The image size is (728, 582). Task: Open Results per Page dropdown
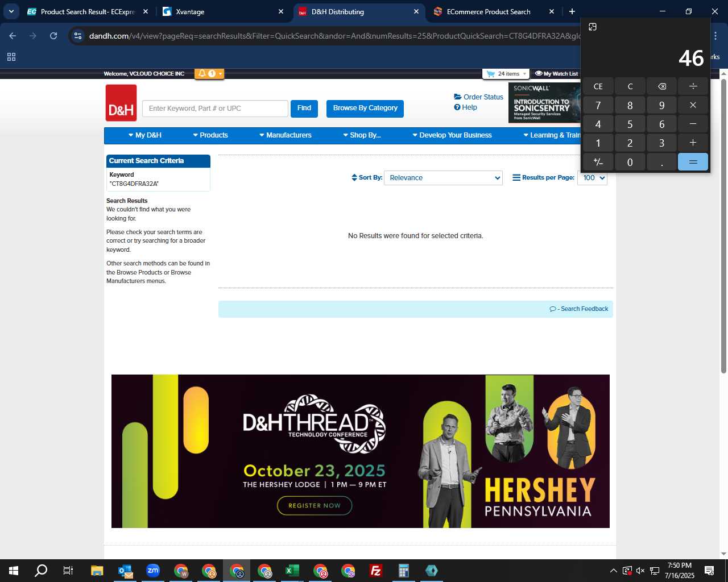592,178
